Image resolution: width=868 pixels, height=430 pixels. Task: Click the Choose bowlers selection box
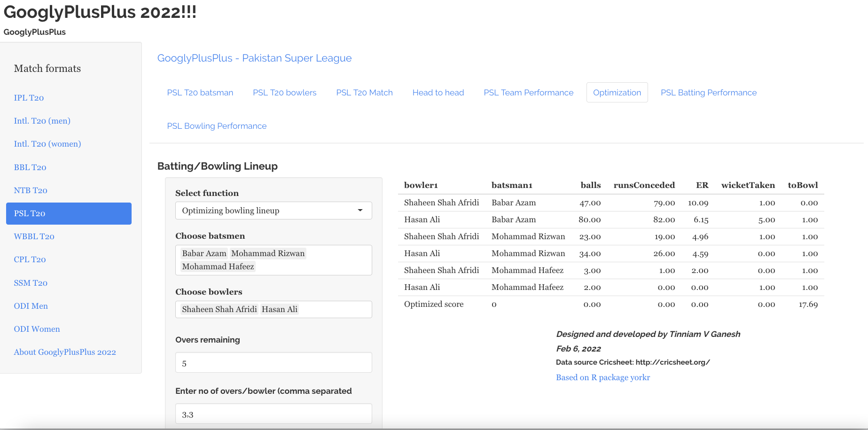click(x=334, y=309)
